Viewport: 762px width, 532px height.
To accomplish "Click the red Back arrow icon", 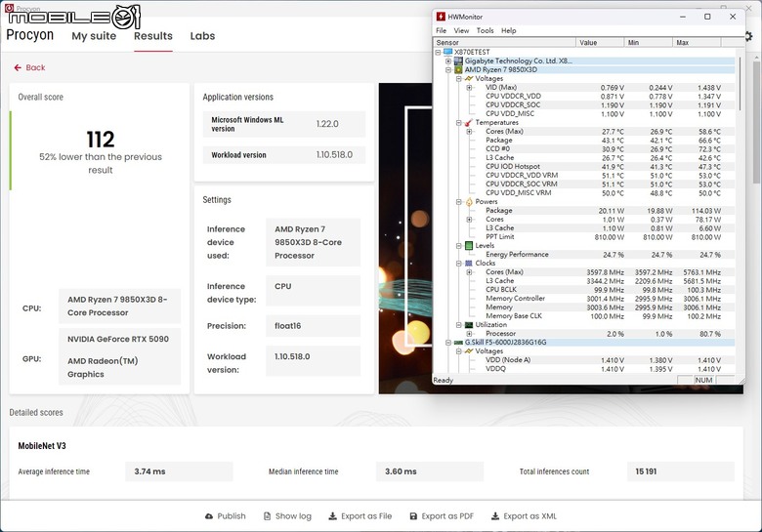I will click(18, 68).
